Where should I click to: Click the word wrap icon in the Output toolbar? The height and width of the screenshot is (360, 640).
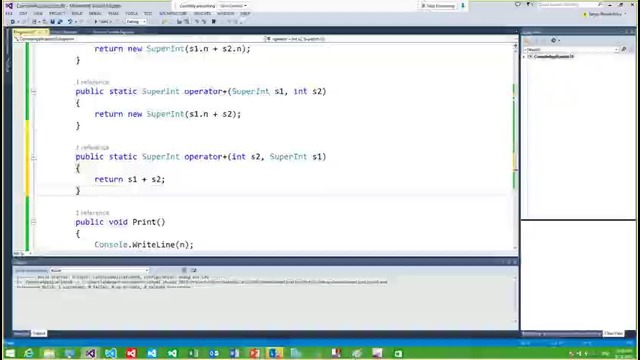pyautogui.click(x=193, y=271)
